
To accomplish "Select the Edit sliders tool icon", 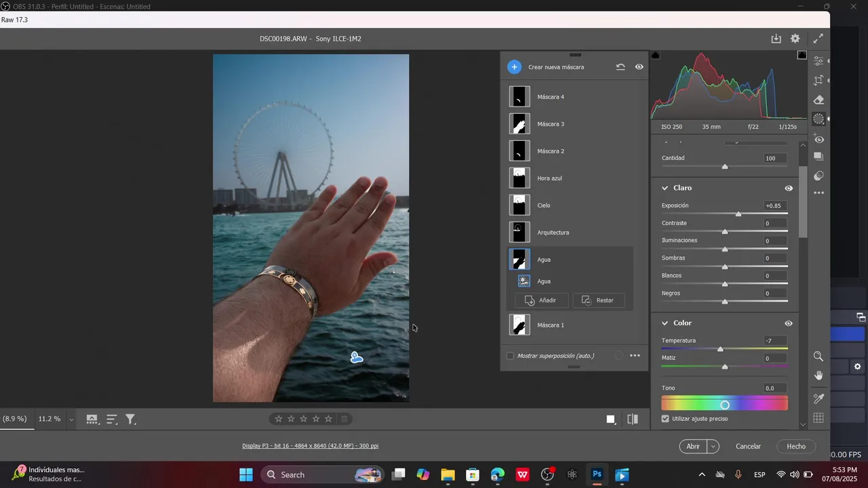I will (818, 60).
